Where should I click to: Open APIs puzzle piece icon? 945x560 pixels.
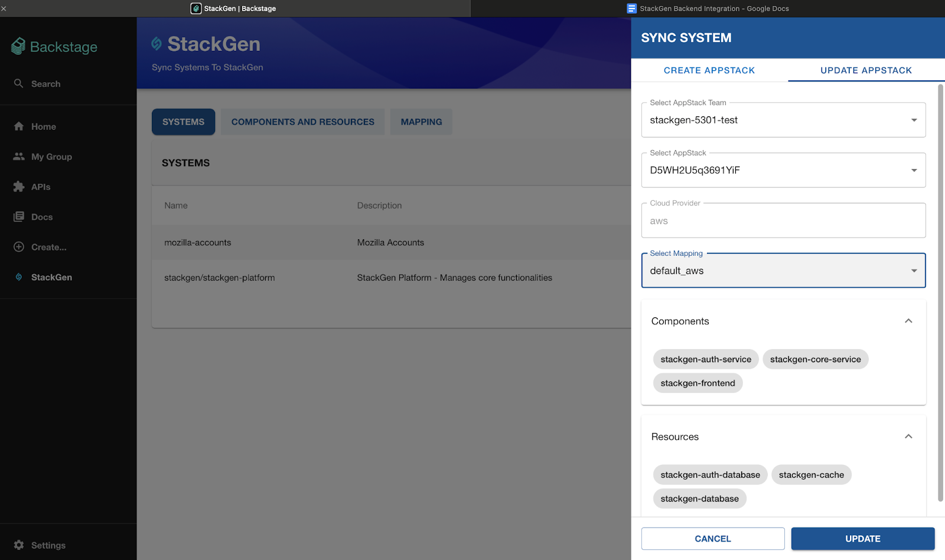tap(19, 186)
